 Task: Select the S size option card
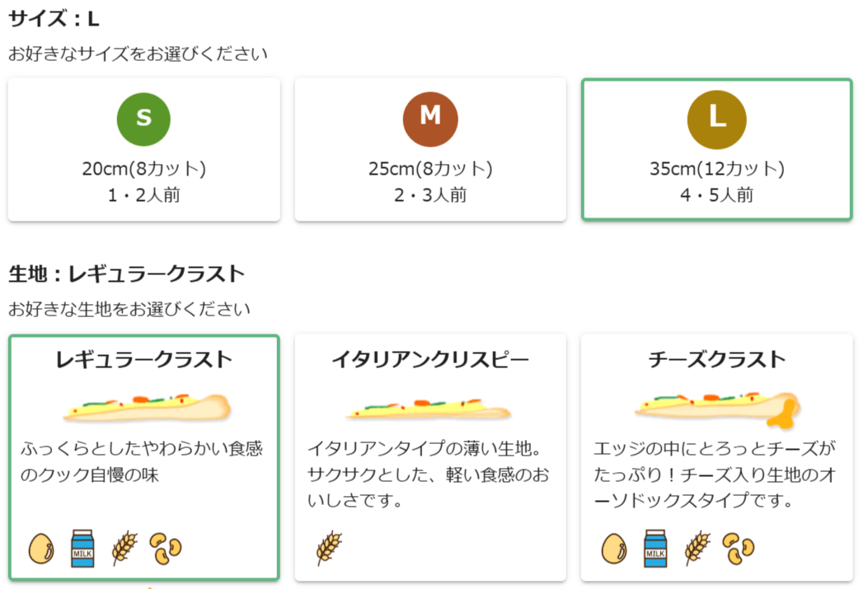pyautogui.click(x=143, y=148)
